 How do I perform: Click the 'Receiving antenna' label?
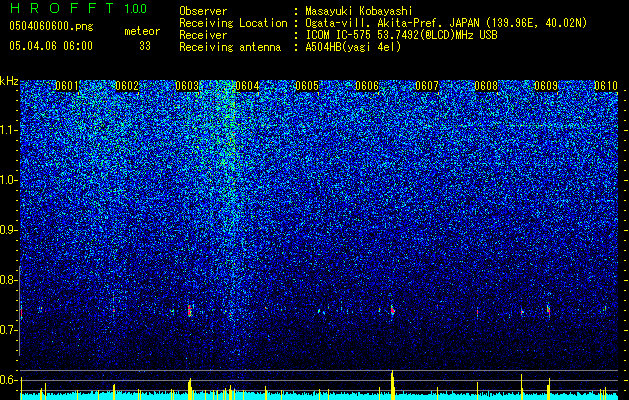[x=230, y=47]
